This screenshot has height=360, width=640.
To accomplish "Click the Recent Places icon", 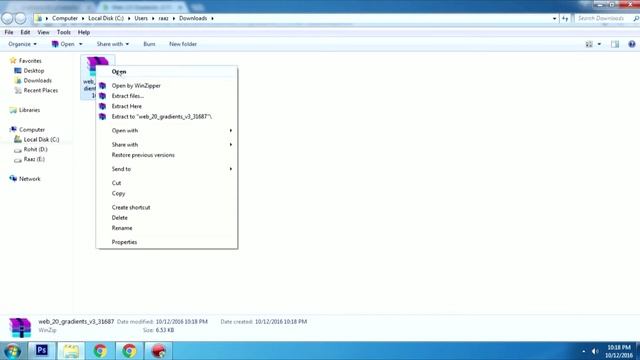I will click(x=18, y=90).
